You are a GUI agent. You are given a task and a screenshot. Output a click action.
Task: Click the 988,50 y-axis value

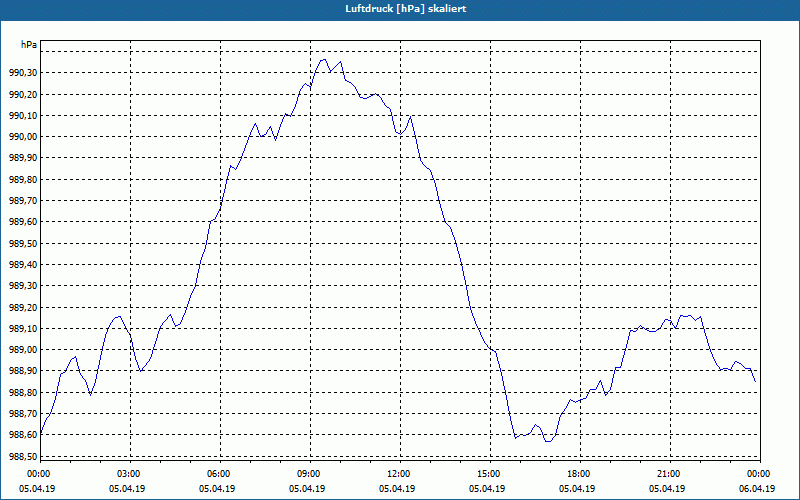point(23,457)
